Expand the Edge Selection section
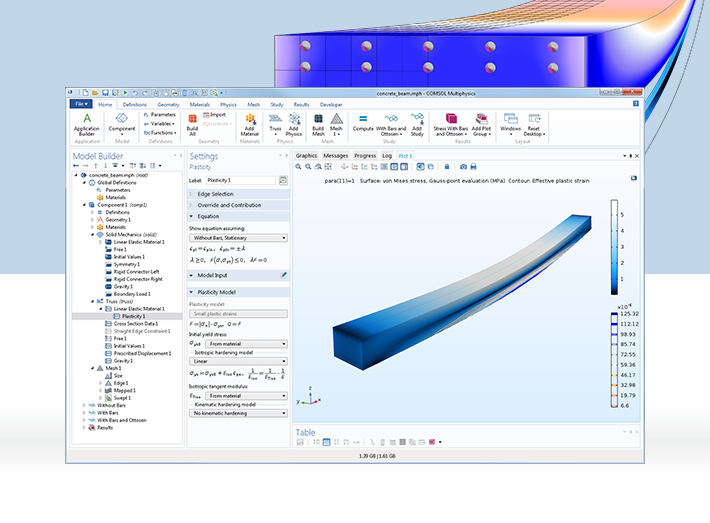The height and width of the screenshot is (523, 710). [238, 194]
